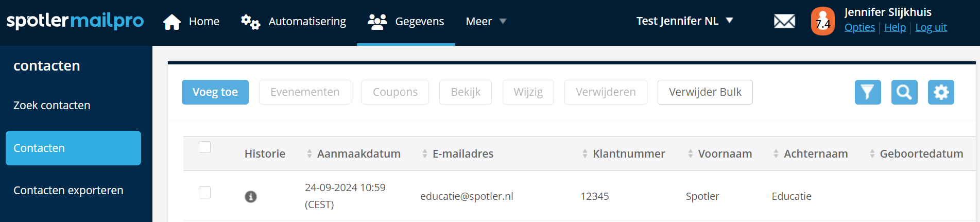
Task: Select the educatie@spotler.nl row checkbox
Action: point(205,192)
